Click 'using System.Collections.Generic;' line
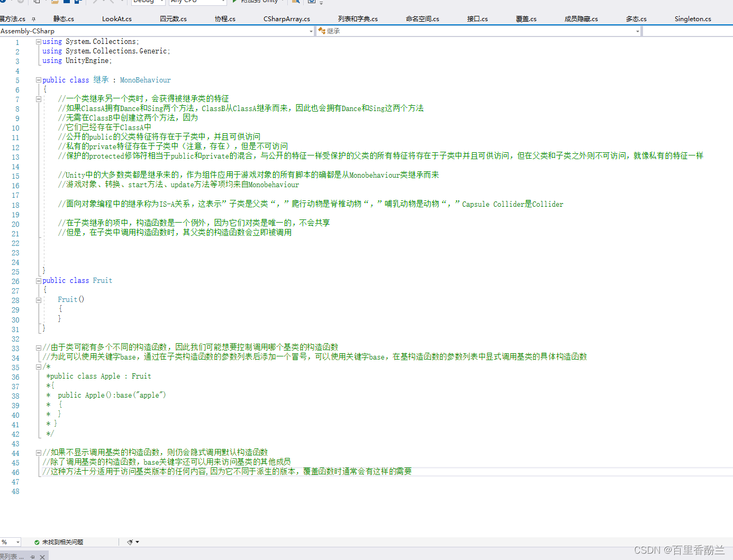The height and width of the screenshot is (560, 733). click(x=106, y=51)
